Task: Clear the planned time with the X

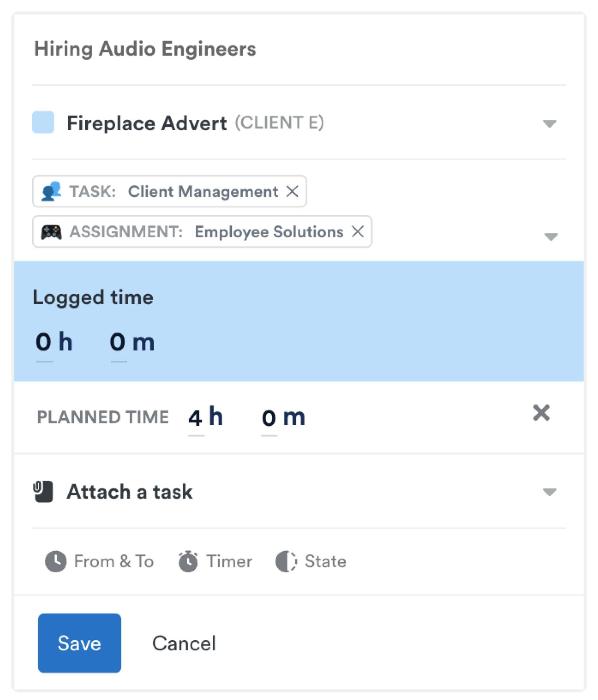Action: (x=541, y=413)
